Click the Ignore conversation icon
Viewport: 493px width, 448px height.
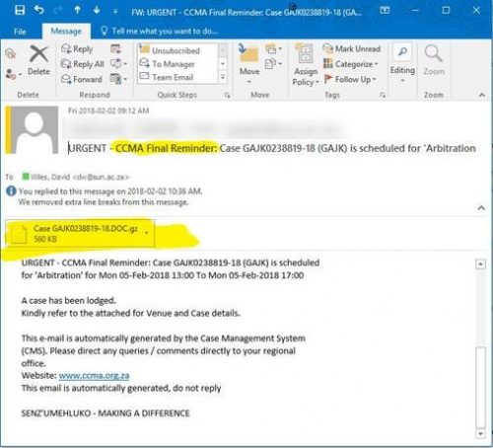11,53
